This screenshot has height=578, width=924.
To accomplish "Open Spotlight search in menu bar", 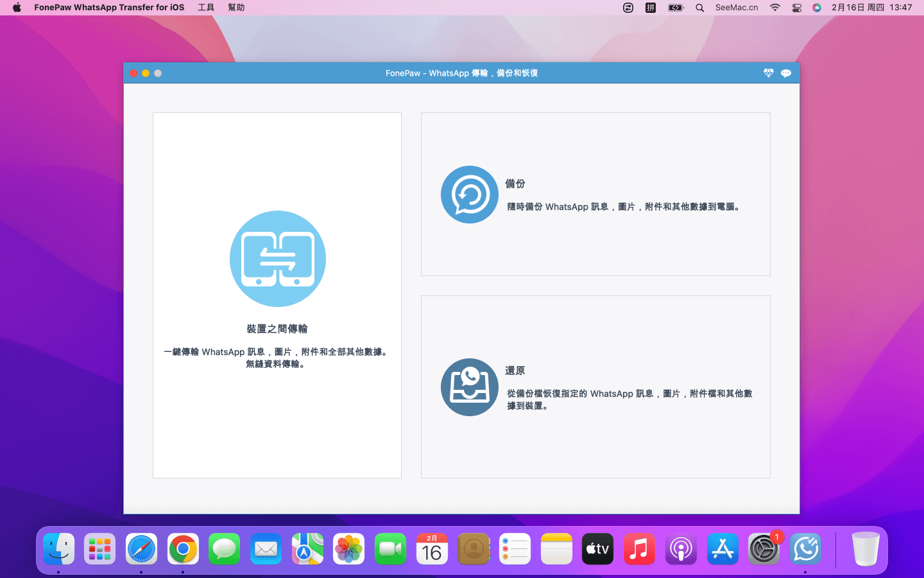I will coord(700,8).
